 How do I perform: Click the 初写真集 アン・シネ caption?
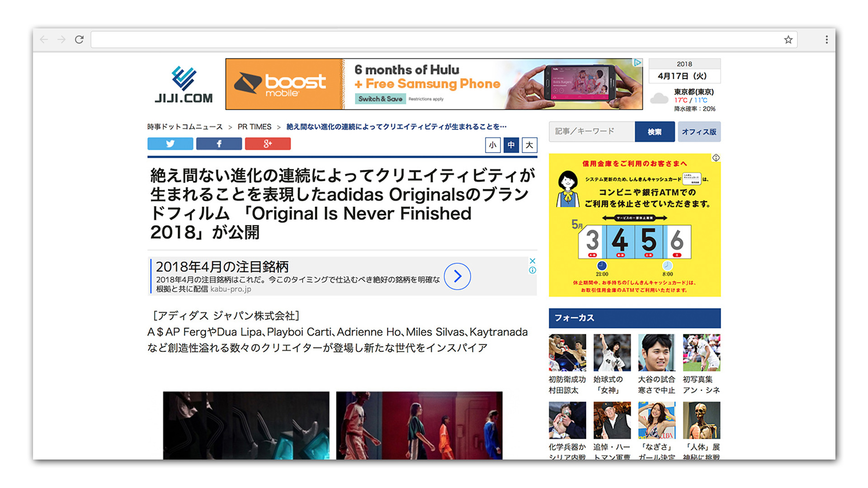[x=702, y=385]
